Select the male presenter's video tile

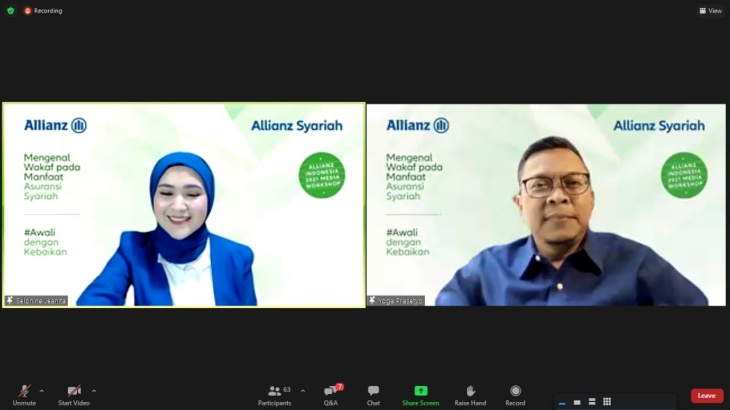pos(546,205)
